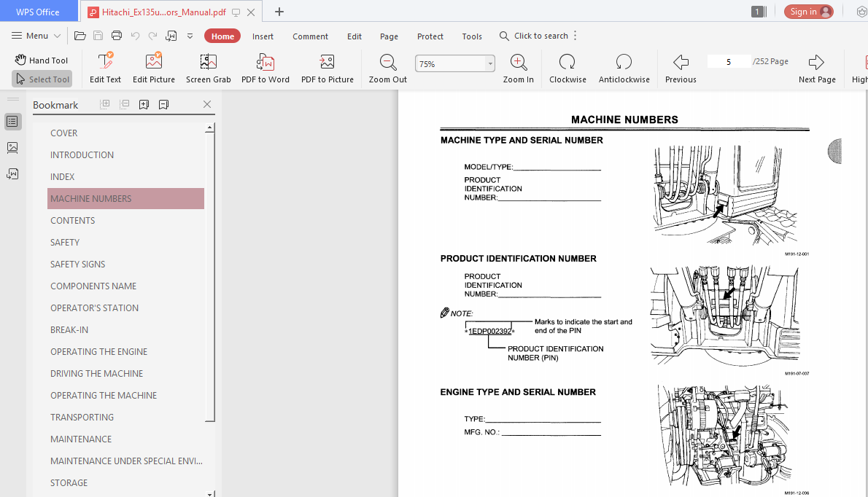Open the comments sidebar panel icon

pyautogui.click(x=12, y=174)
